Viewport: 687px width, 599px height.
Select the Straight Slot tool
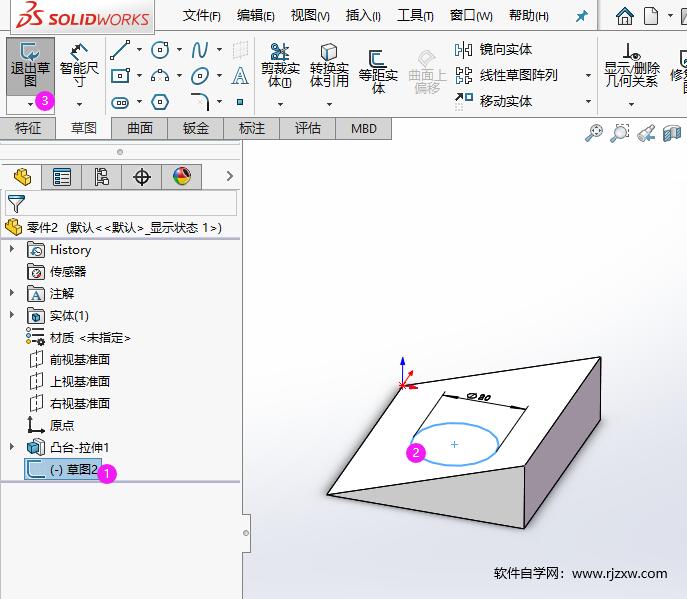120,103
